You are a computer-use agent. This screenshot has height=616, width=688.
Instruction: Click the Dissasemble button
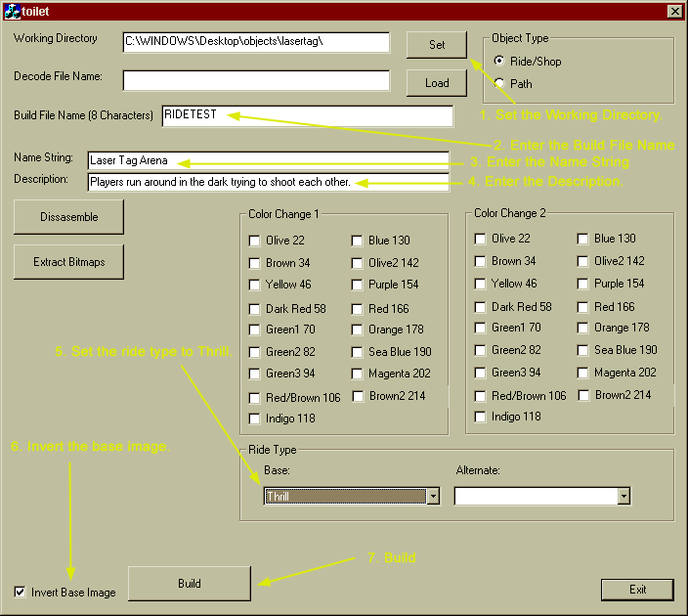68,217
